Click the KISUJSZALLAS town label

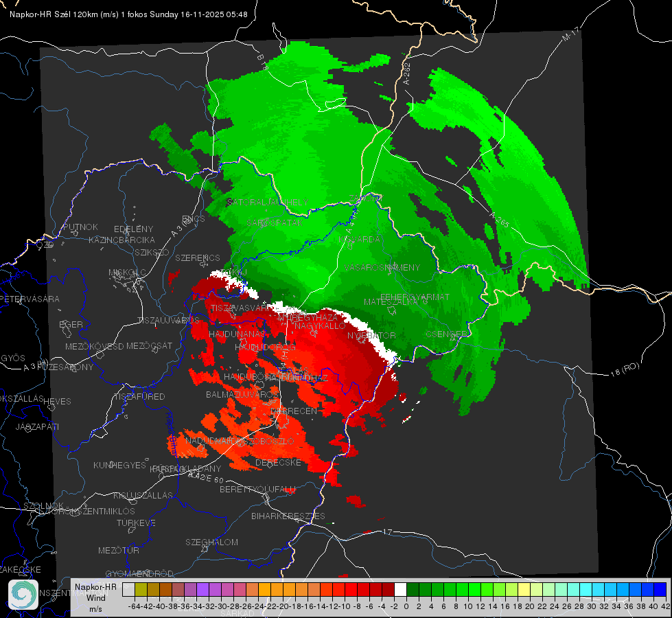[x=143, y=495]
